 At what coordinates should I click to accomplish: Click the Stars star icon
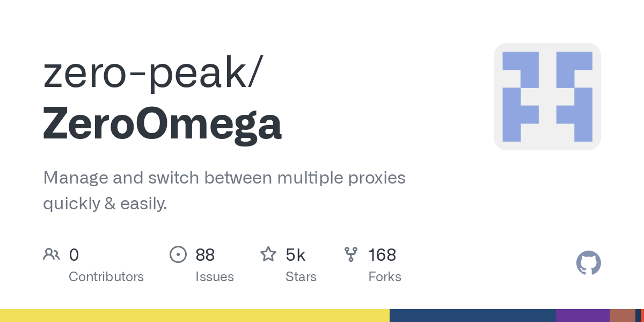coord(268,254)
